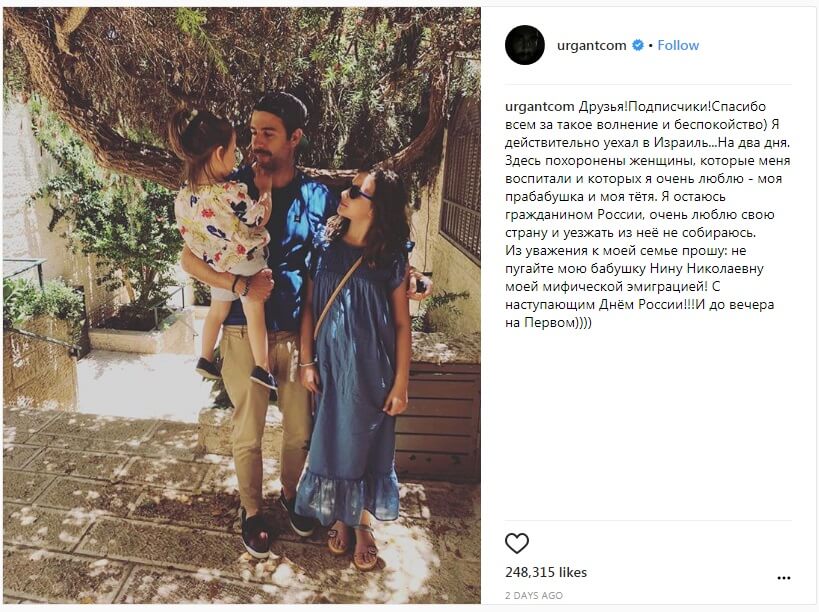Click the window grate at the photo's right edge
Image resolution: width=819 pixels, height=612 pixels.
pos(460,180)
